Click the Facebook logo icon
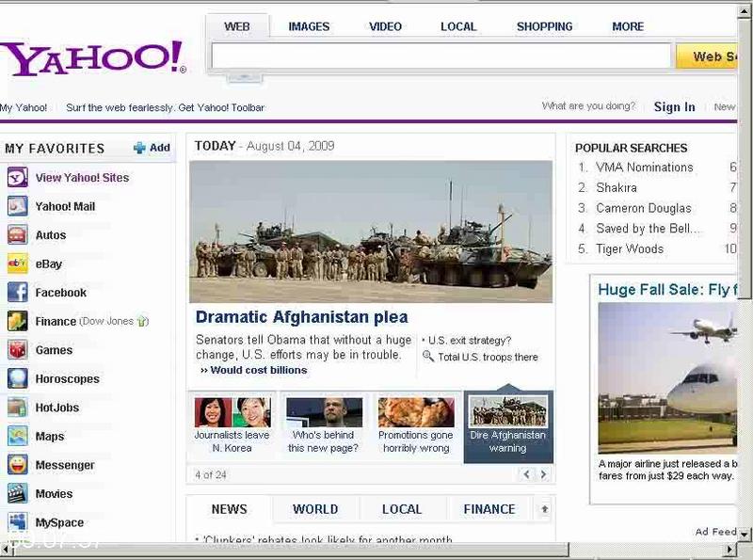The height and width of the screenshot is (560, 753). [x=17, y=293]
